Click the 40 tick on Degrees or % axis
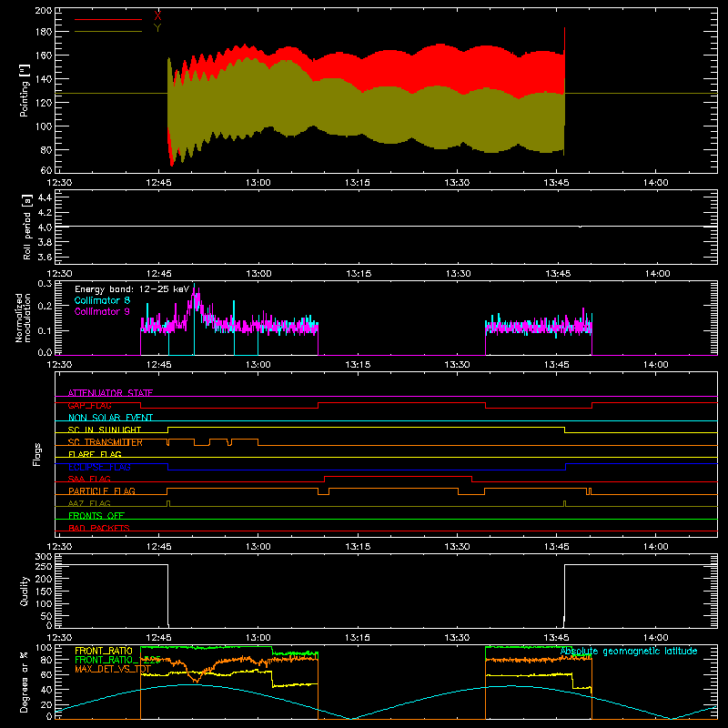This screenshot has width=728, height=728. point(46,690)
